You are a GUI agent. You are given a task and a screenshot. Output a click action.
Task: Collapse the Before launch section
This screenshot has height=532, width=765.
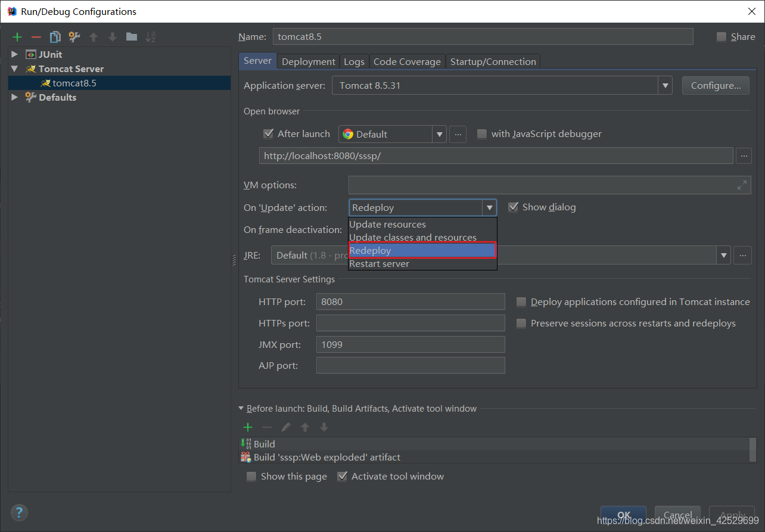[x=241, y=409]
